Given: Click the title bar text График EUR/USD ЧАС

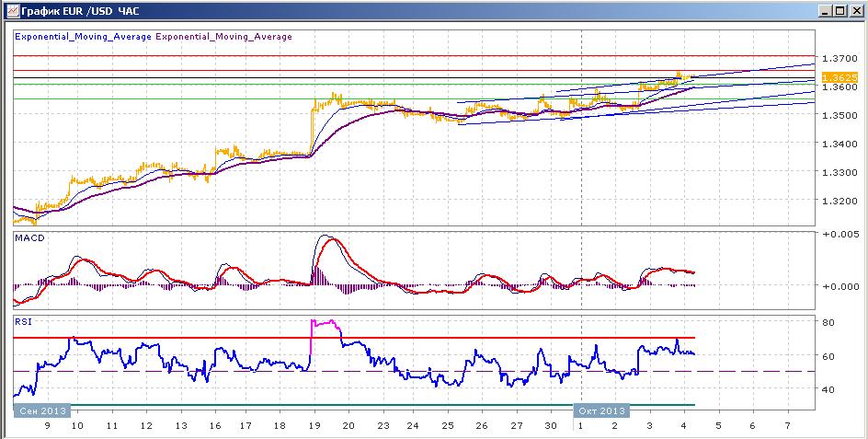Looking at the screenshot, I should tap(87, 10).
